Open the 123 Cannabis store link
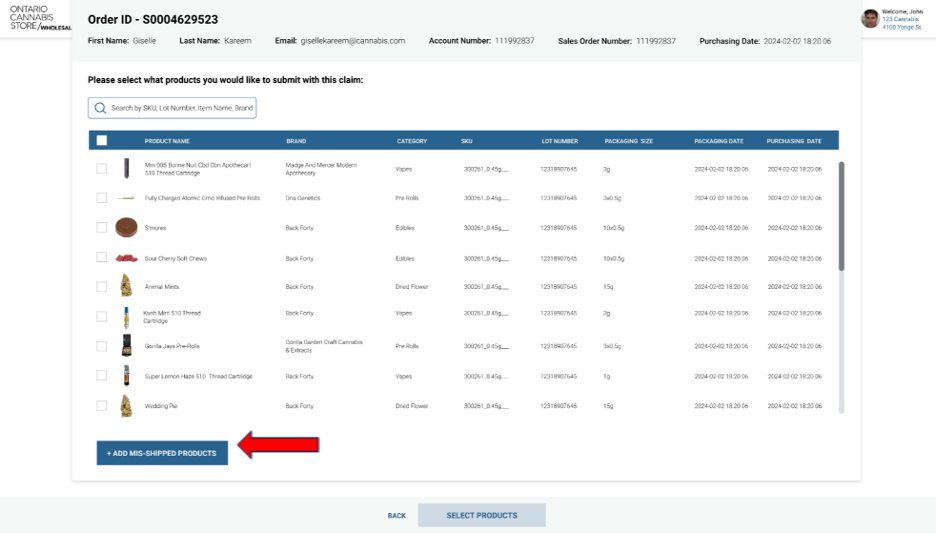The image size is (936, 534). 901,19
